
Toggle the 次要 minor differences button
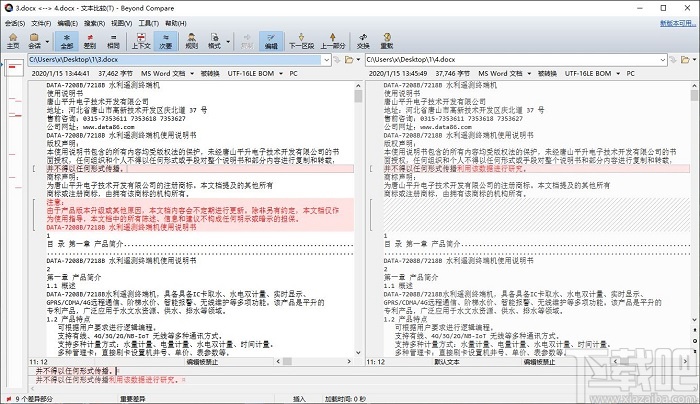pyautogui.click(x=166, y=41)
